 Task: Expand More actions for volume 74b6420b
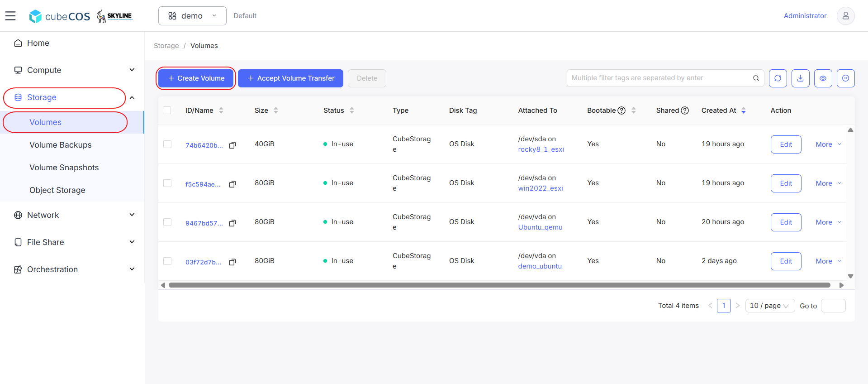828,144
